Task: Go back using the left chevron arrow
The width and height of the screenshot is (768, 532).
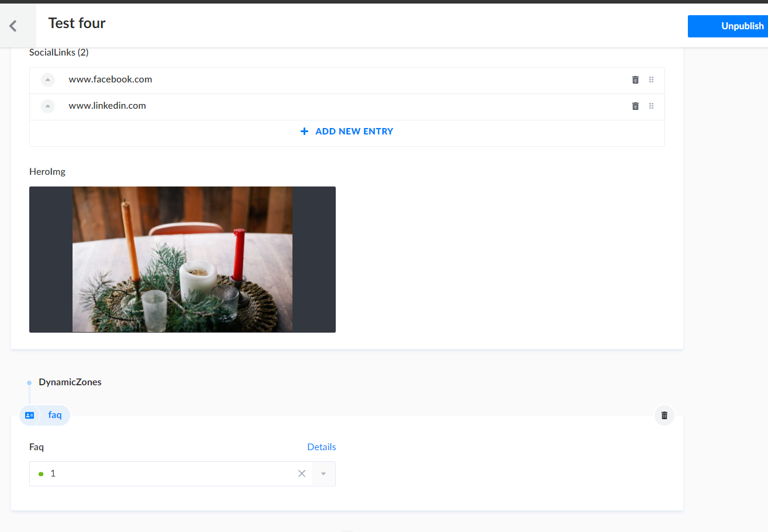Action: 13,26
